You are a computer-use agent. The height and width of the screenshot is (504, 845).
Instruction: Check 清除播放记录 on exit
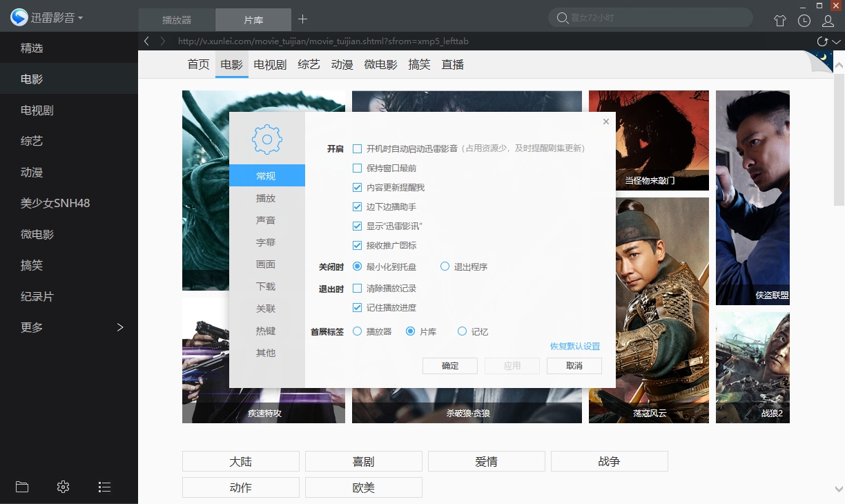pyautogui.click(x=357, y=288)
